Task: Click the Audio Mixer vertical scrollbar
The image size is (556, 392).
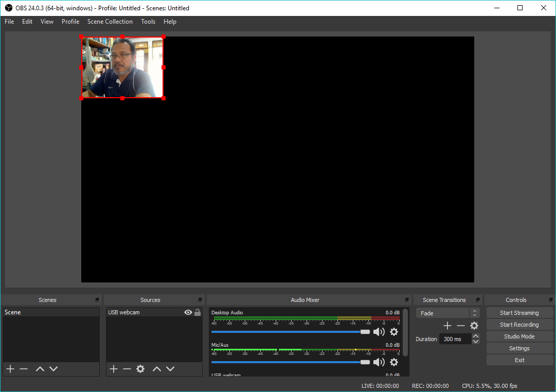Action: (x=405, y=332)
